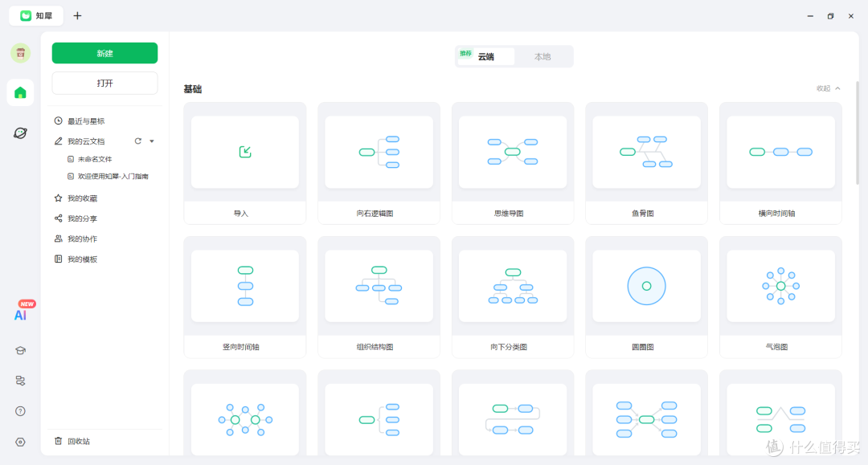Launch the AI assistant icon

point(20,315)
